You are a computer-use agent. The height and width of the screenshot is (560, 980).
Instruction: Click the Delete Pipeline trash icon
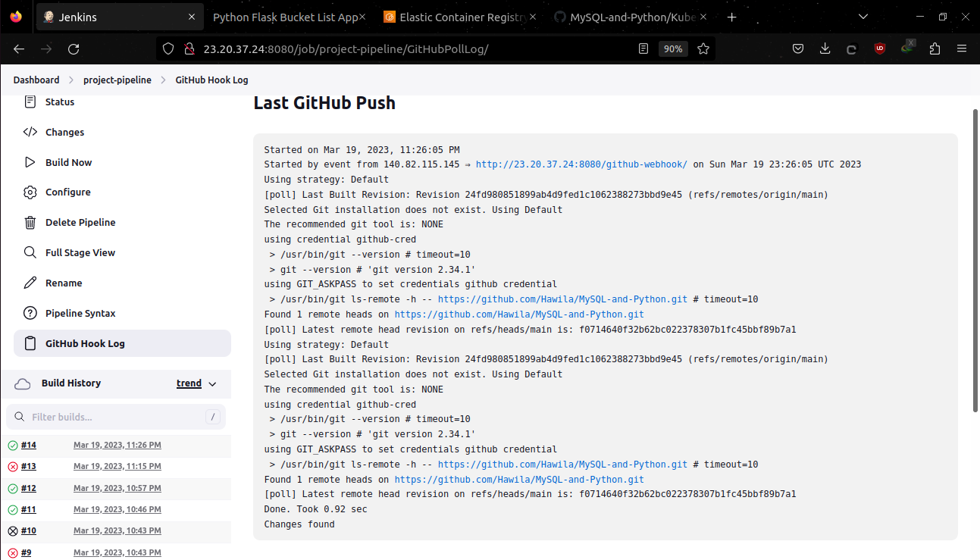tap(30, 222)
